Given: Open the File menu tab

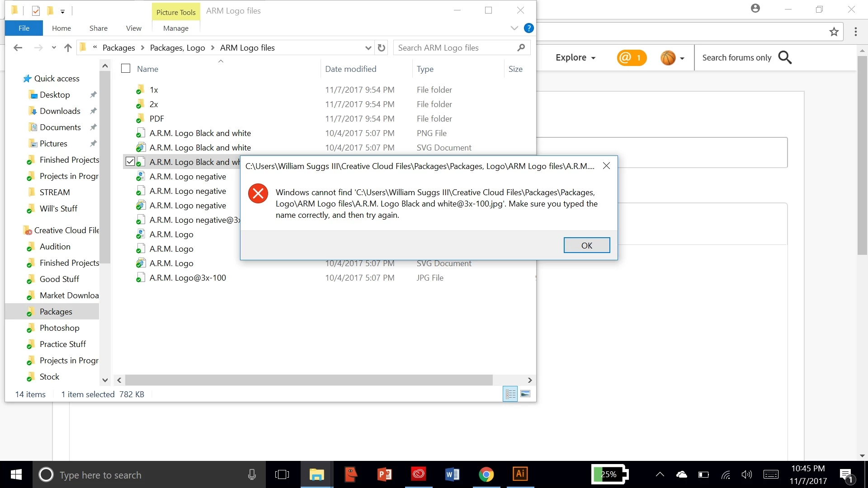Looking at the screenshot, I should pyautogui.click(x=24, y=28).
